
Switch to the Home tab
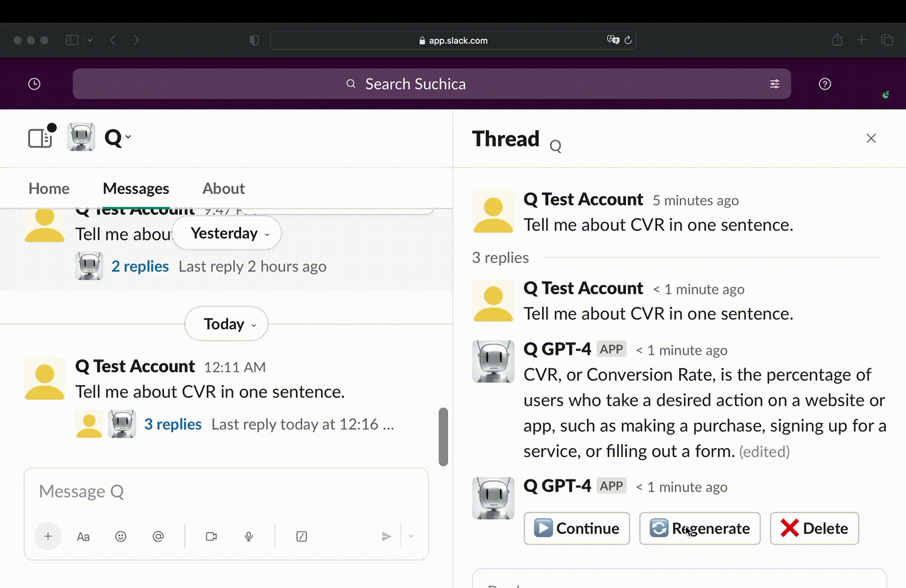49,188
